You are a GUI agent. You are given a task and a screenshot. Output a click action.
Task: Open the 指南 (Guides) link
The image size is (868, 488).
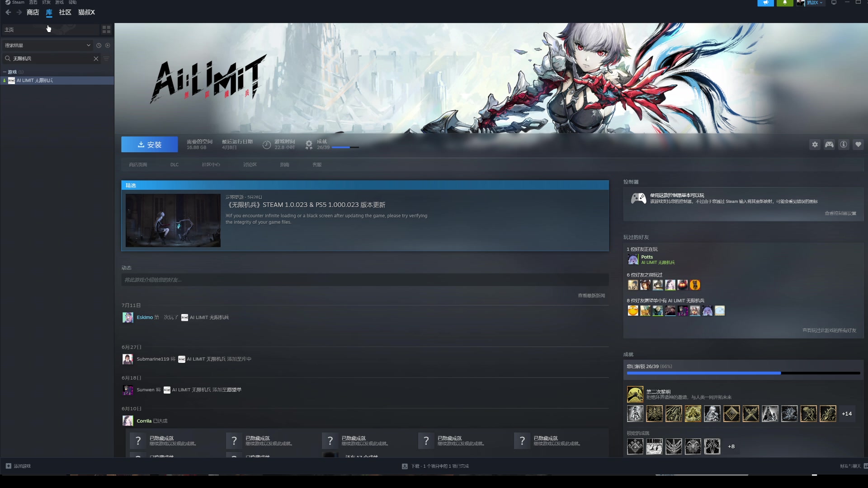tap(284, 164)
